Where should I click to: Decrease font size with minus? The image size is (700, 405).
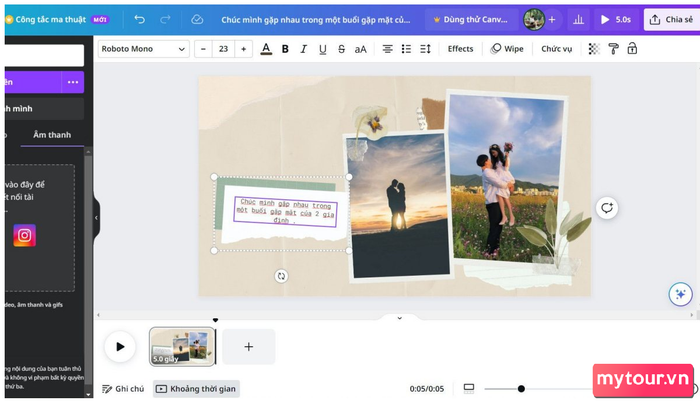[x=203, y=49]
